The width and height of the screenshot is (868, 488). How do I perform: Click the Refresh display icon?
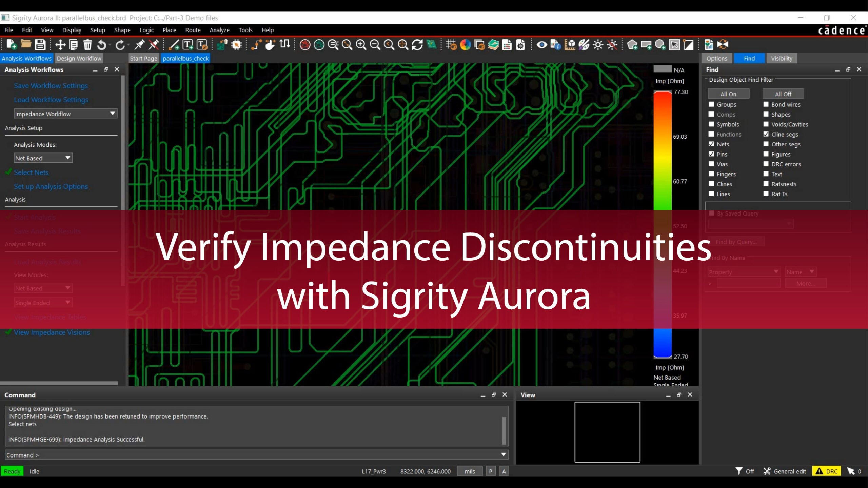point(417,44)
